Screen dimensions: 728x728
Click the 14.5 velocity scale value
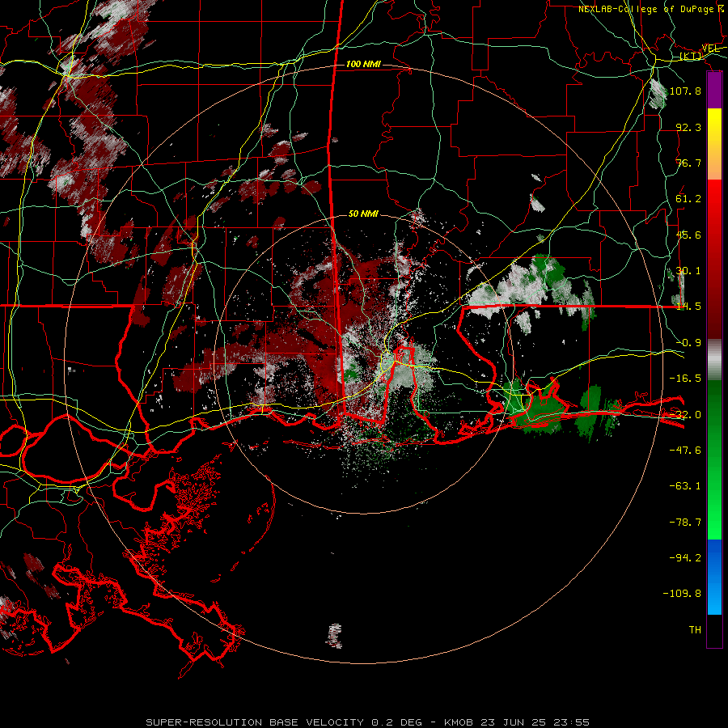click(x=688, y=307)
